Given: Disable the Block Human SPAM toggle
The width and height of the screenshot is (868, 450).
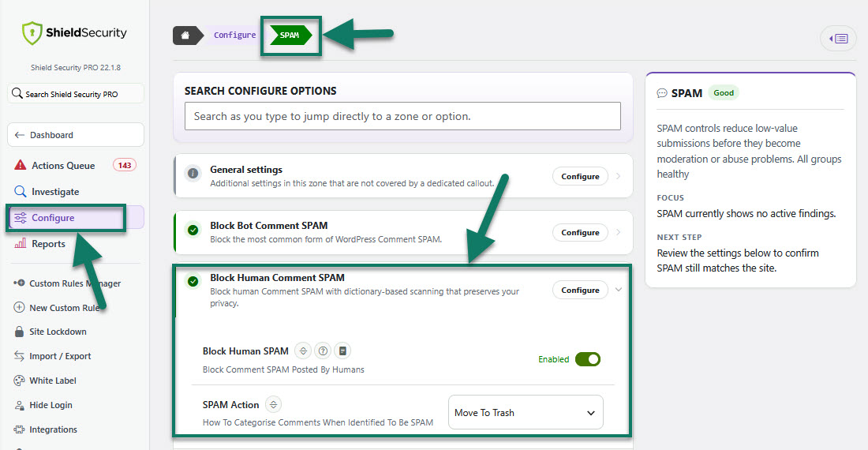Looking at the screenshot, I should [x=587, y=359].
